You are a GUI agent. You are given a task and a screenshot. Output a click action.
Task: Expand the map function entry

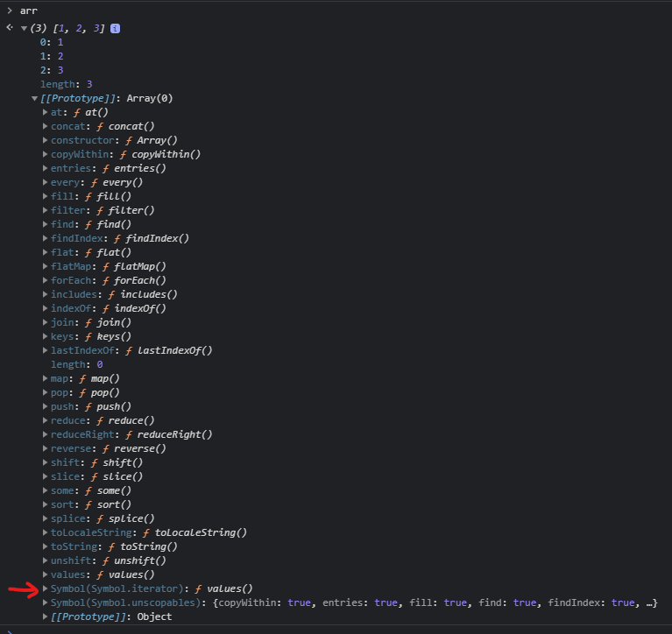pos(45,378)
